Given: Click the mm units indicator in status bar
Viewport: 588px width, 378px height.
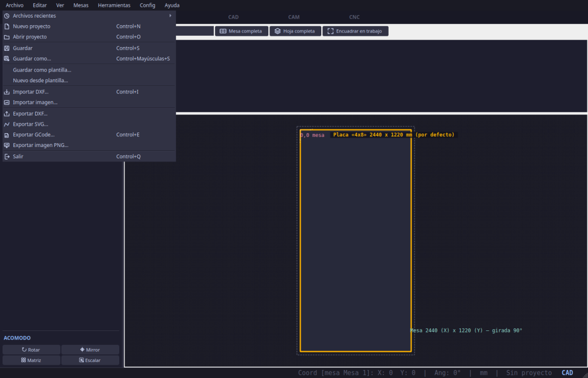Looking at the screenshot, I should point(484,373).
